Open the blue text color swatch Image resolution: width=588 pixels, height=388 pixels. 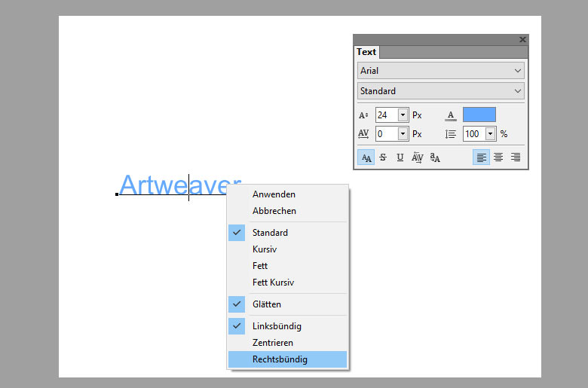click(x=479, y=115)
